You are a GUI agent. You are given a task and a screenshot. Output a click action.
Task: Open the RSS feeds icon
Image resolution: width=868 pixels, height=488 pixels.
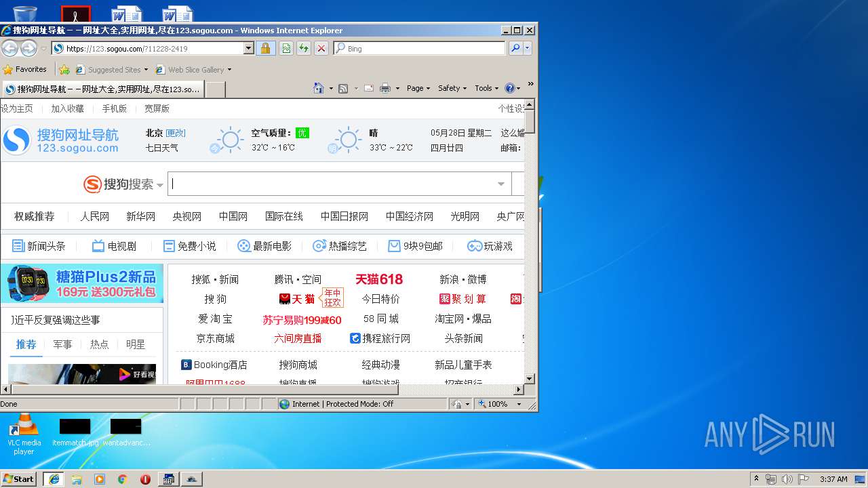[343, 88]
